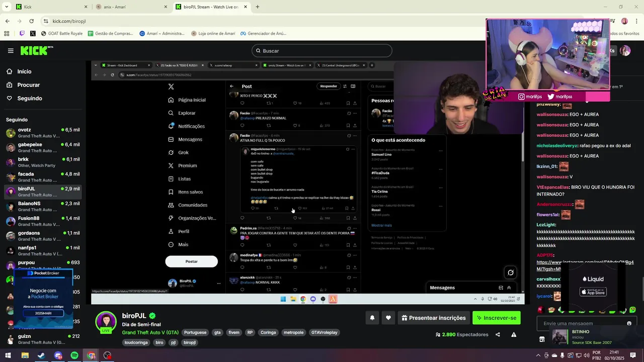Image resolution: width=644 pixels, height=362 pixels.
Task: Open the Gestão de Compras bookmark
Action: pos(110,34)
